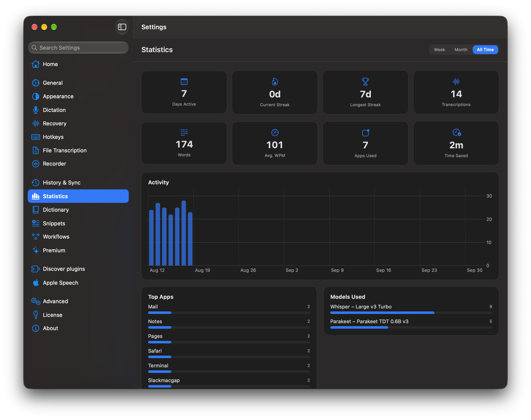Open the Home page

(78, 64)
